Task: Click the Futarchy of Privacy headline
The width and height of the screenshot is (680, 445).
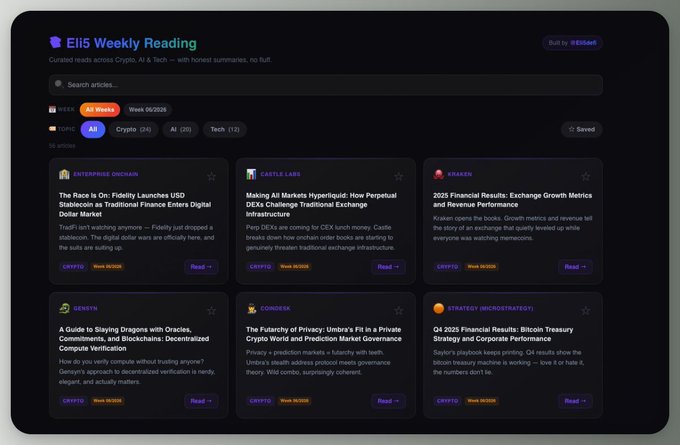Action: (x=324, y=334)
